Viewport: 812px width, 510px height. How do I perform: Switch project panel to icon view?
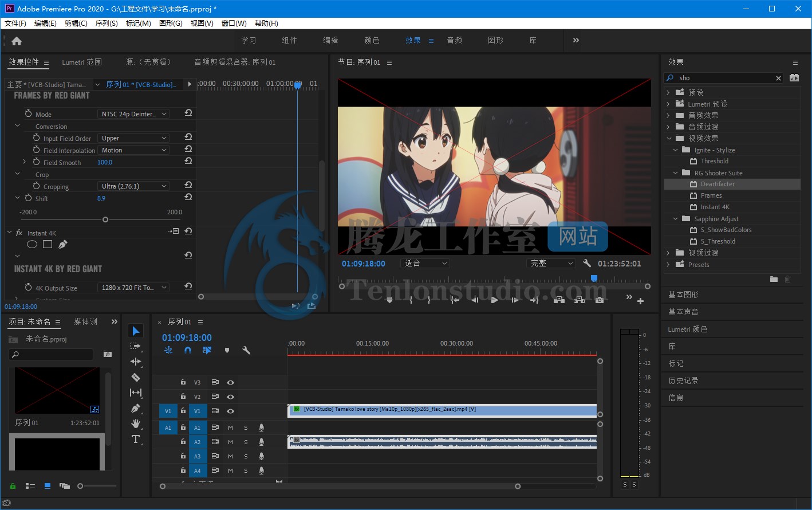[x=48, y=486]
